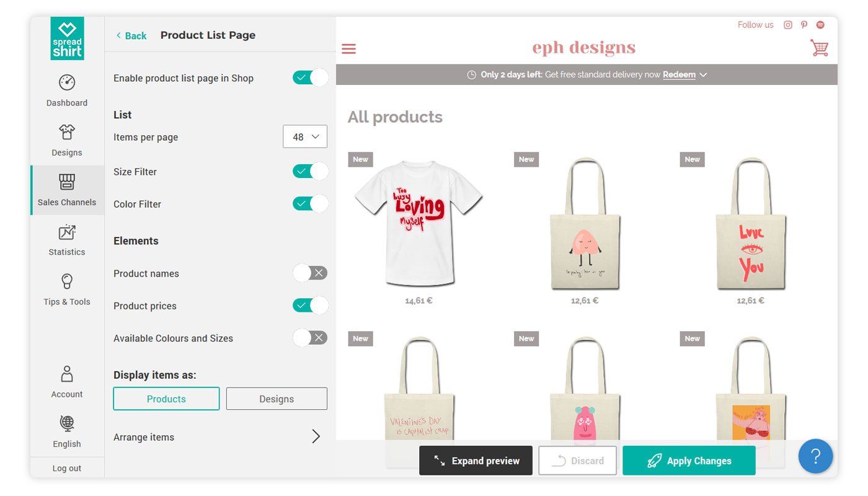Screen dimensions: 868x496
Task: Expand the Arrange items section
Action: tap(316, 436)
